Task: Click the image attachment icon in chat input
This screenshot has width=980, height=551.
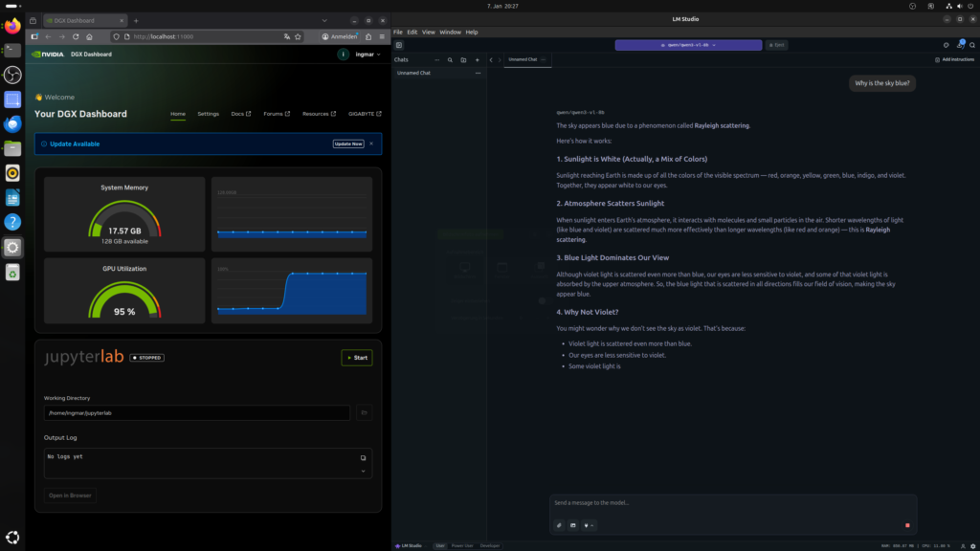Action: click(x=573, y=525)
